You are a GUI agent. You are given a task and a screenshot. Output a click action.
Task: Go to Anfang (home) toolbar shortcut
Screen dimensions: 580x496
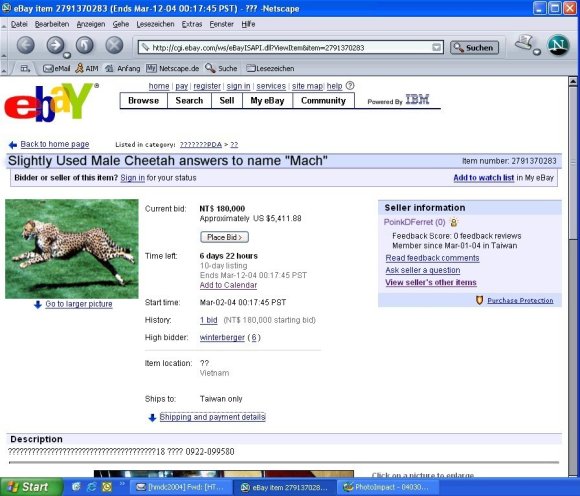pos(123,68)
